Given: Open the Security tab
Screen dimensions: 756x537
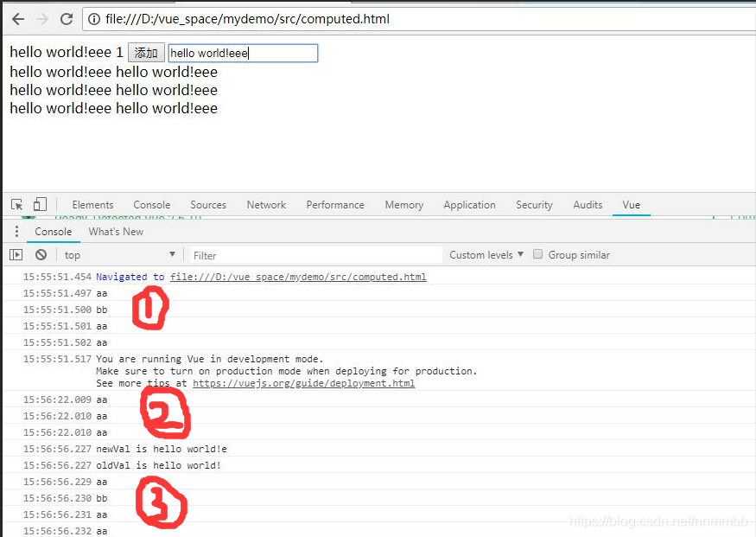Looking at the screenshot, I should coord(534,205).
